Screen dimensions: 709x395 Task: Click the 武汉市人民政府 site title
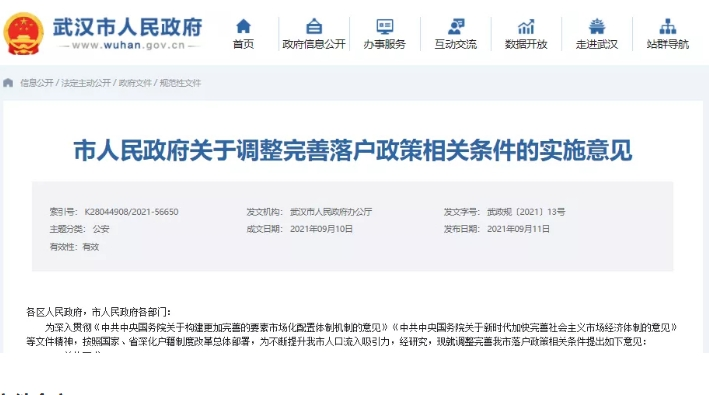pos(128,27)
